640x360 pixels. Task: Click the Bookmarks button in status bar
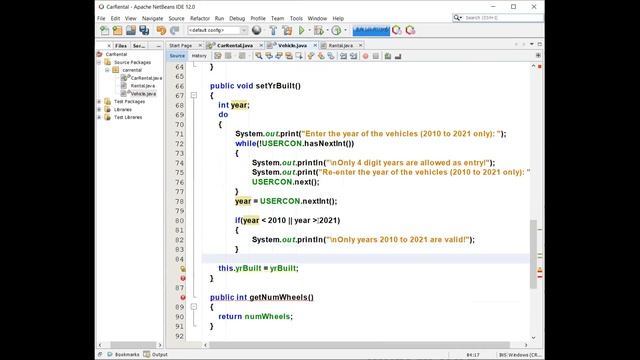[123, 354]
